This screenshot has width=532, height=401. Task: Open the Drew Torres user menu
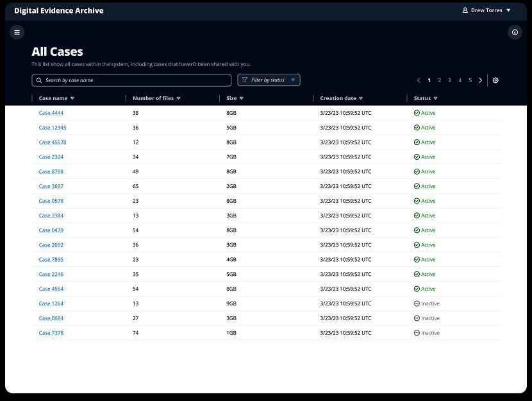point(486,10)
